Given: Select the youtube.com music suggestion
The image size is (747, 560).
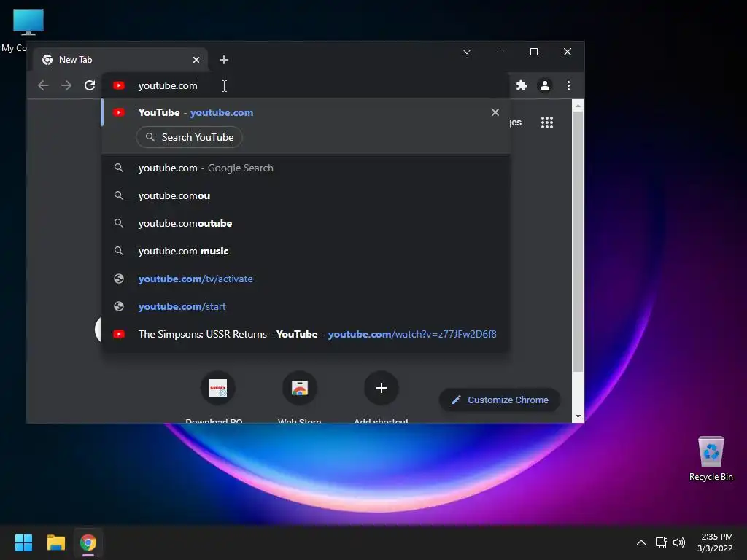Looking at the screenshot, I should [306, 251].
